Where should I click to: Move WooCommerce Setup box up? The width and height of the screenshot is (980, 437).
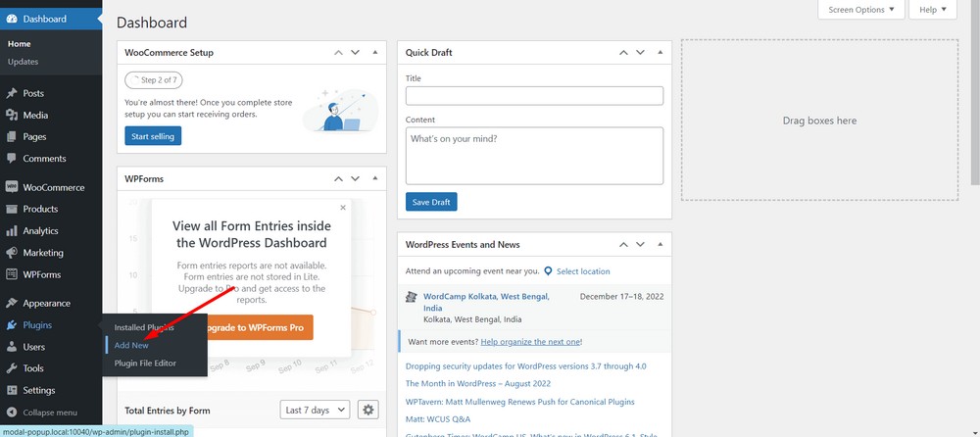click(x=338, y=53)
